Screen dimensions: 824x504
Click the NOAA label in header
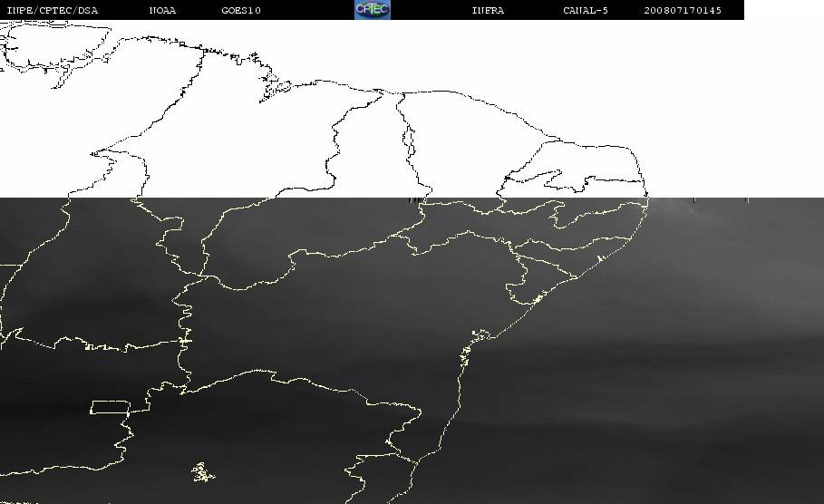coord(162,11)
